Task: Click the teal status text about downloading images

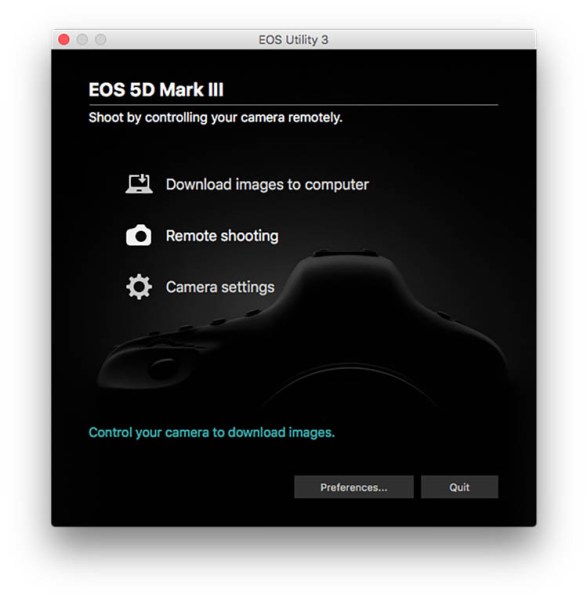Action: click(212, 433)
